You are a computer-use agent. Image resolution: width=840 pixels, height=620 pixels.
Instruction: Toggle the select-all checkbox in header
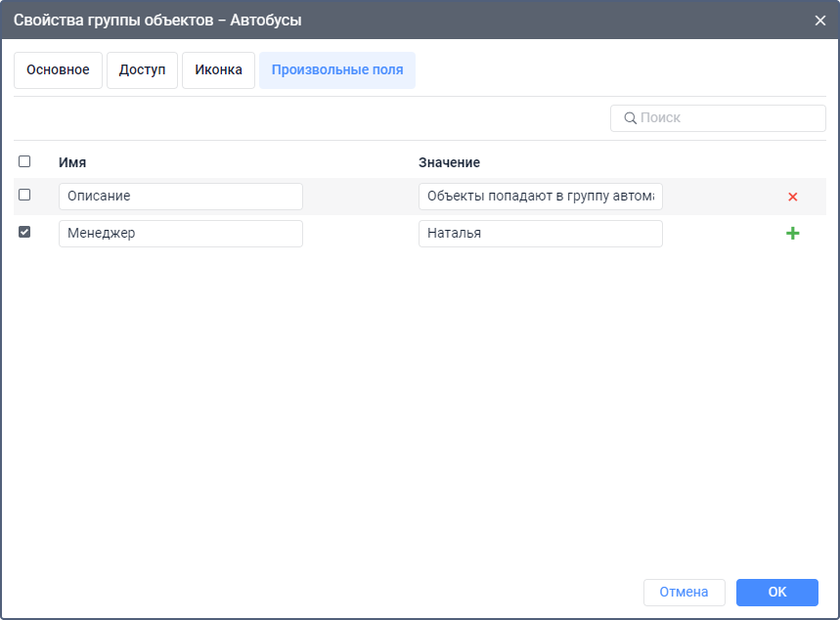coord(24,161)
